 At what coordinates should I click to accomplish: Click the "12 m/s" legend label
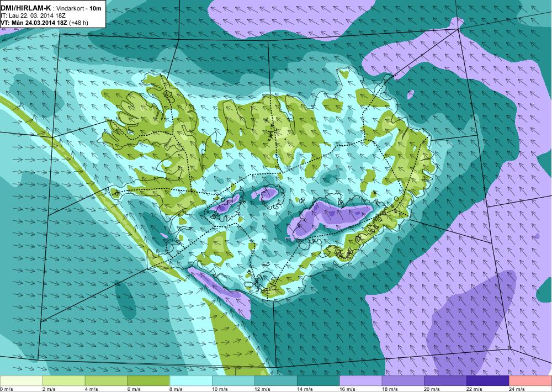coord(262,389)
